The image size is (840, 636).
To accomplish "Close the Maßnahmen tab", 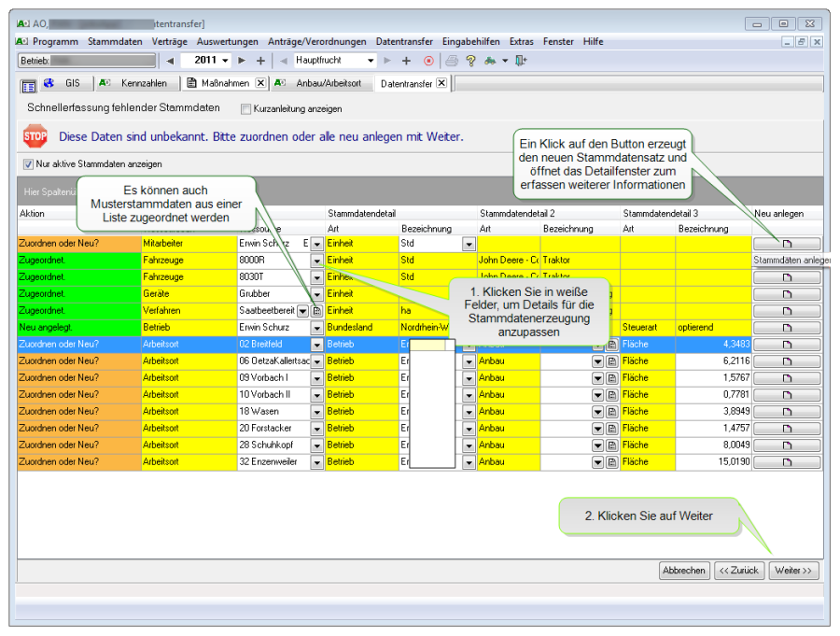I will pos(260,83).
